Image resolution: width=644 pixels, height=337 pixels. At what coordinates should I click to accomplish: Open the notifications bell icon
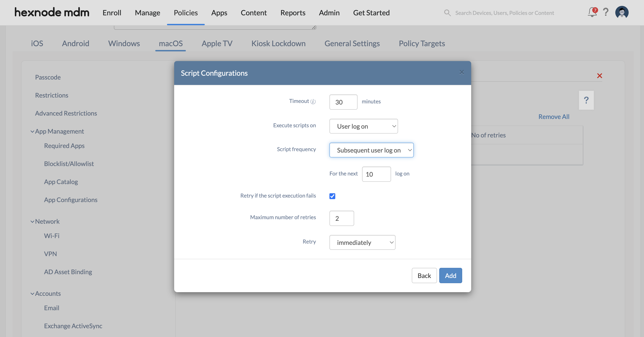[x=592, y=12]
